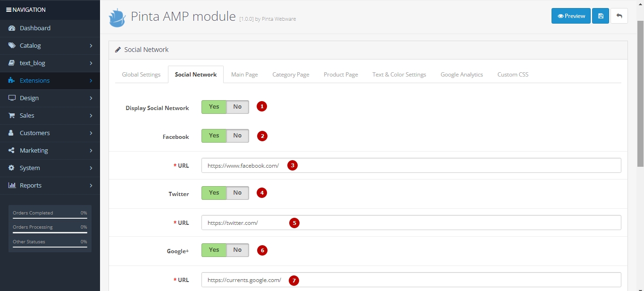
Task: Click the Sales cart icon
Action: [x=12, y=116]
